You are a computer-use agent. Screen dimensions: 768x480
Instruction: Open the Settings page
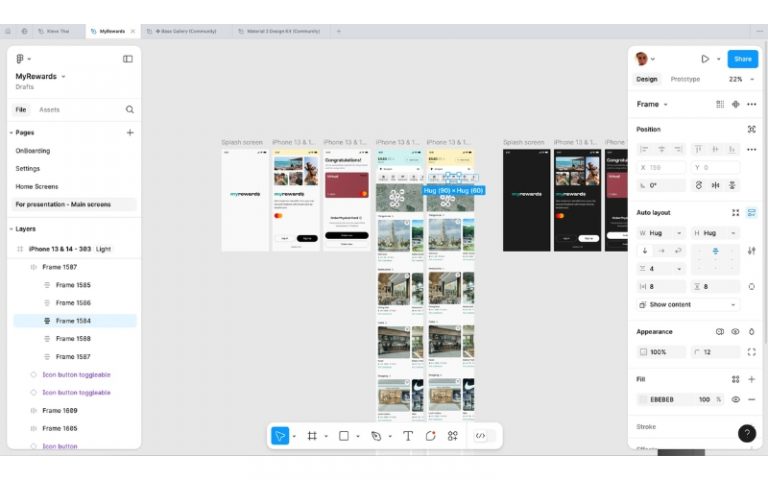(28, 168)
